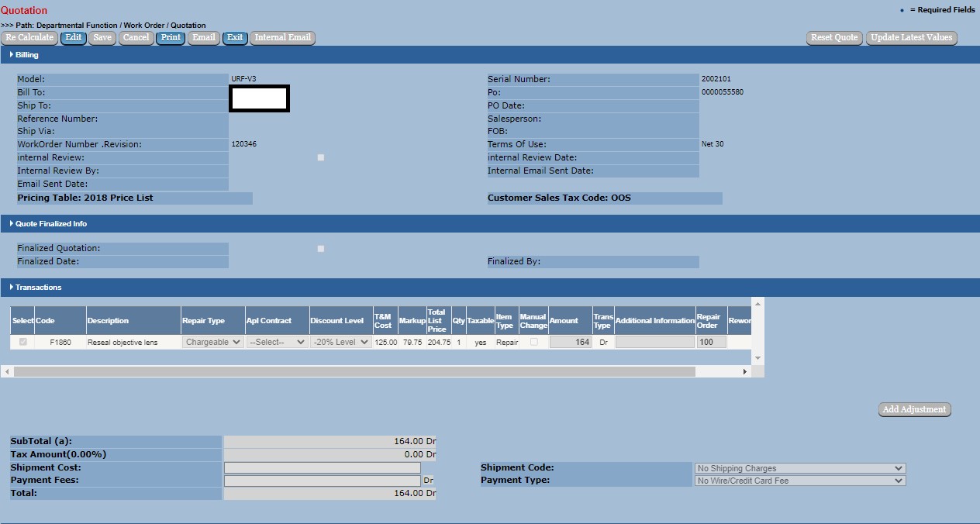
Task: Toggle the Manual Change checkbox
Action: (x=533, y=342)
